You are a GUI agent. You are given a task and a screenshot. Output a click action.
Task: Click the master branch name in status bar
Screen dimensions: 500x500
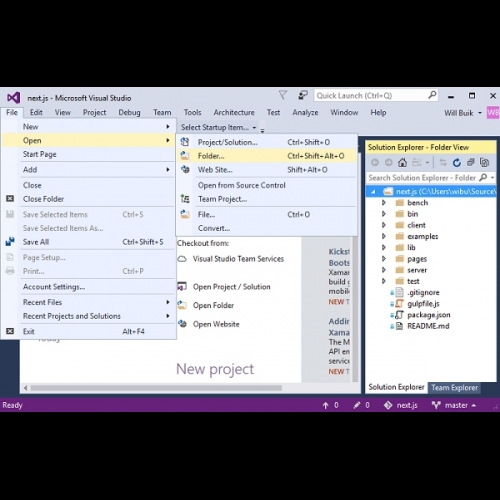456,405
